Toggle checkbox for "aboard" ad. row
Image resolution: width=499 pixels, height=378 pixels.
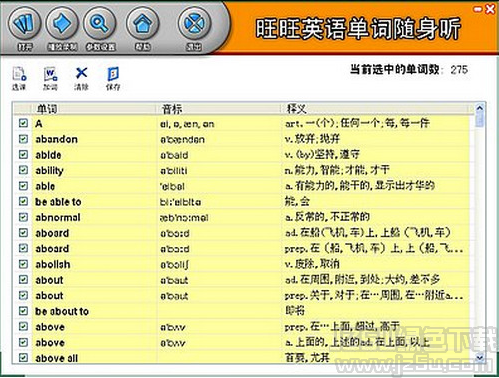(x=23, y=233)
